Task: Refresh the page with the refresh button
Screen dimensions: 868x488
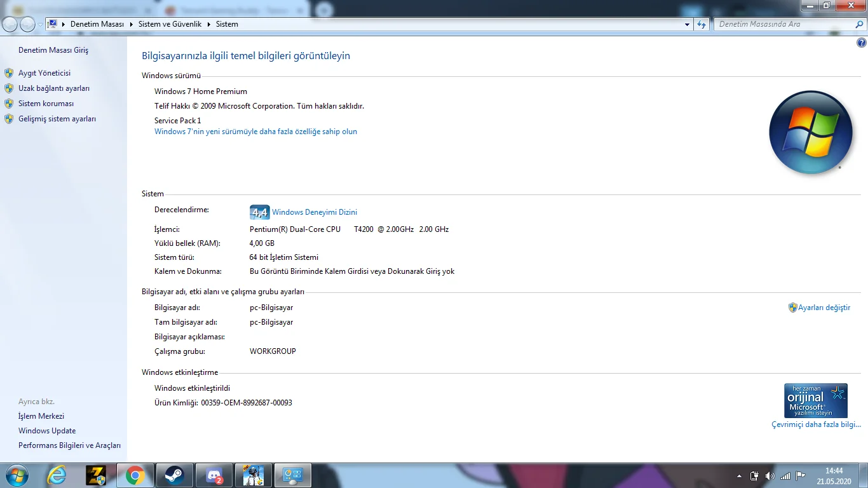Action: click(702, 25)
